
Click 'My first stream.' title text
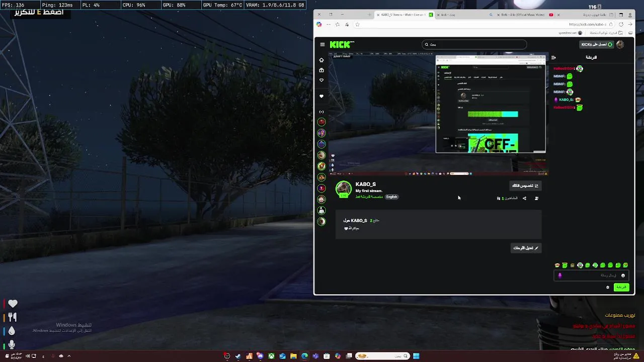point(369,191)
